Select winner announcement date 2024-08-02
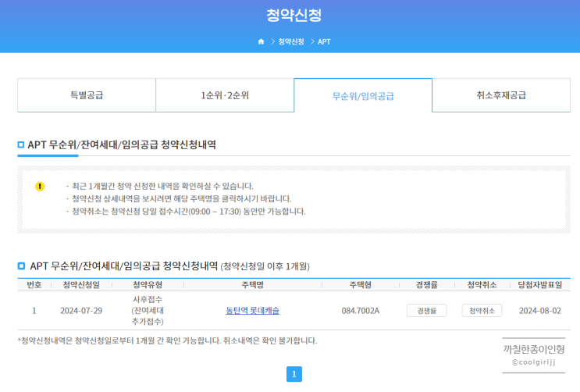580x392 pixels. (540, 311)
